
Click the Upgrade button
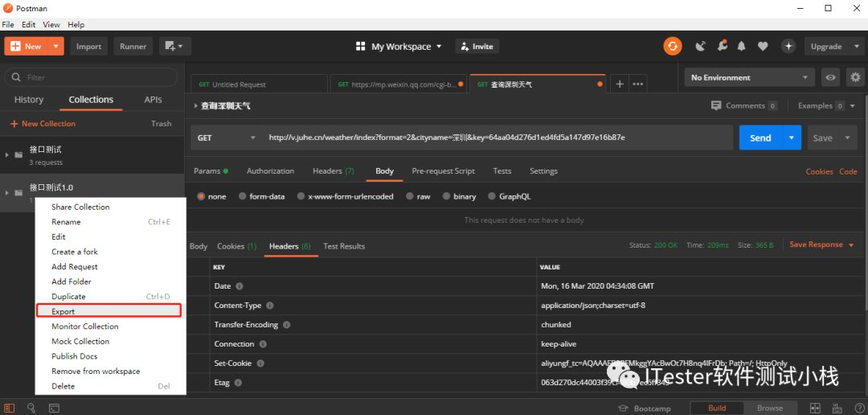coord(826,47)
